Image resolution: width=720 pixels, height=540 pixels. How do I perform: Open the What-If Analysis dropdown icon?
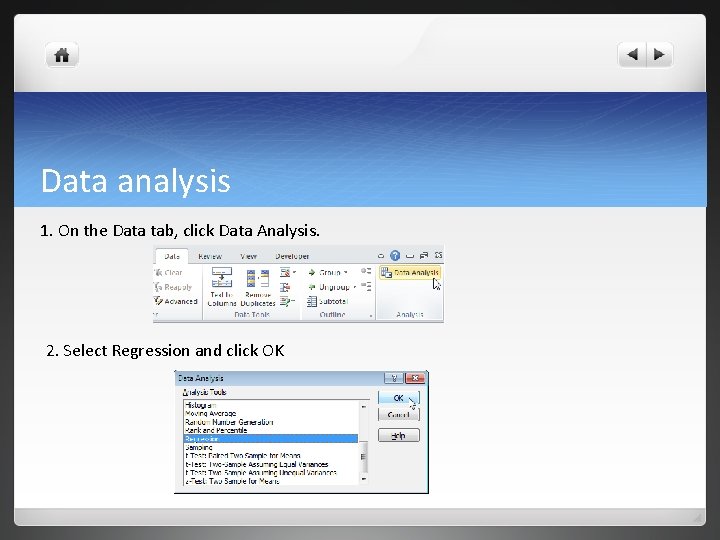point(287,301)
